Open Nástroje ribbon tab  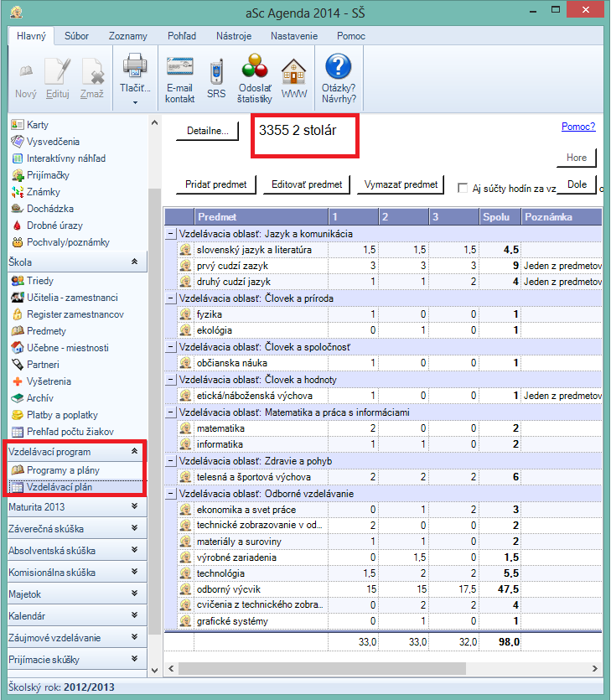234,36
